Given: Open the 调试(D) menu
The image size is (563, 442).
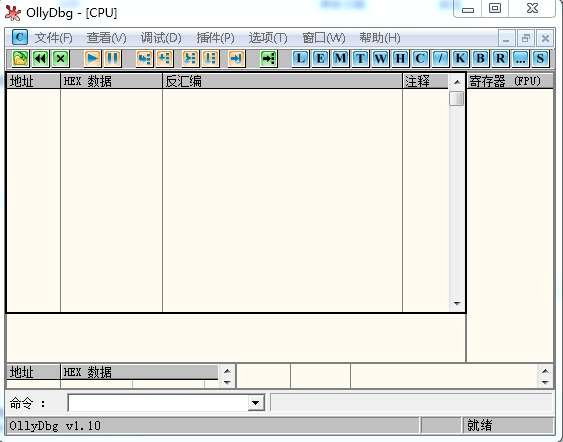Looking at the screenshot, I should point(161,38).
